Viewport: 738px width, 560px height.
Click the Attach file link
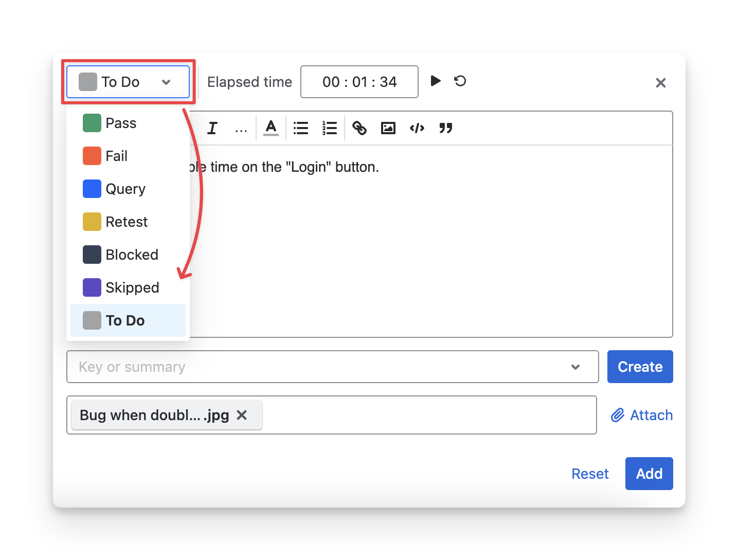click(642, 415)
